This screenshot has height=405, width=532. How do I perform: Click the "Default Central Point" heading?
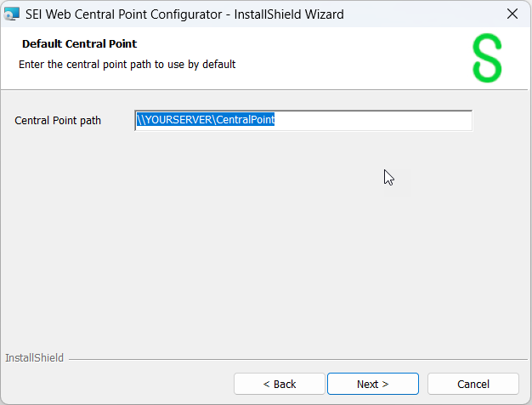pyautogui.click(x=79, y=43)
